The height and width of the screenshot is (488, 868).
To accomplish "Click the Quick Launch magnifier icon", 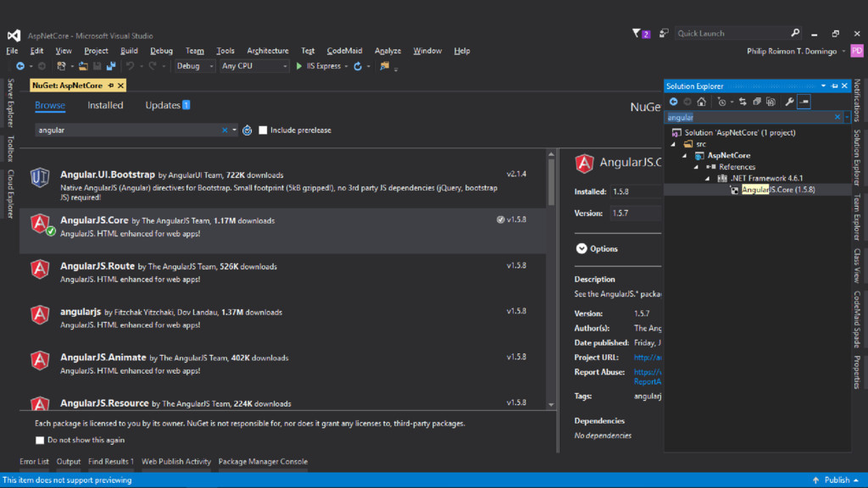I will point(795,33).
